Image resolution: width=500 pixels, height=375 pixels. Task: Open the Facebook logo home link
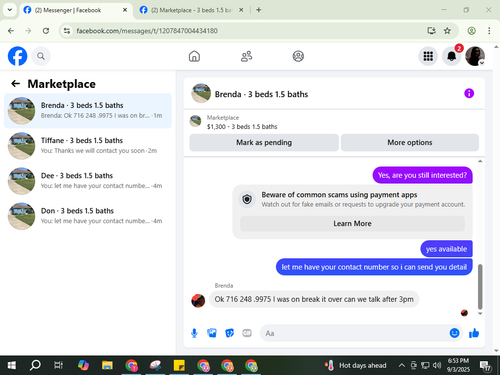(17, 56)
